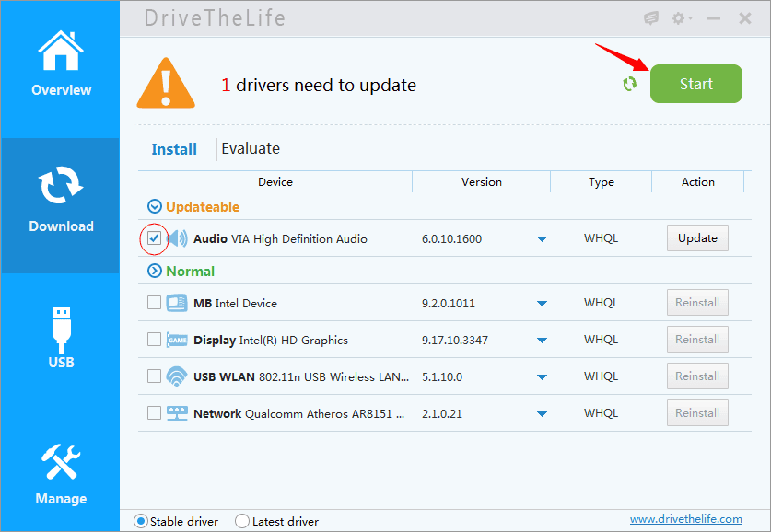The width and height of the screenshot is (771, 532).
Task: Uncheck the Audio VIA High Definition checkbox
Action: tap(155, 239)
